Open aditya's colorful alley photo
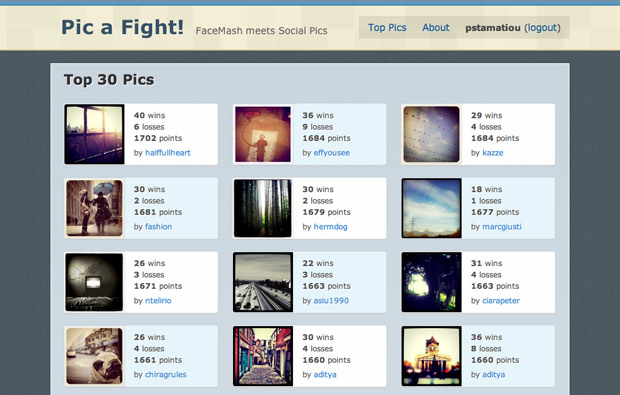The image size is (620, 395). 263,356
